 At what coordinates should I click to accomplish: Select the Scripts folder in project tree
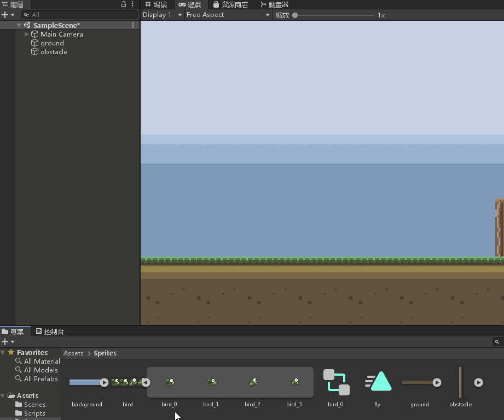(34, 413)
